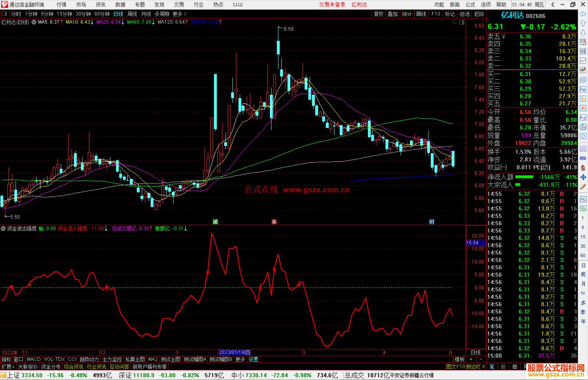This screenshot has width=588, height=380.
Task: Click the 复权 button
Action: click(378, 14)
